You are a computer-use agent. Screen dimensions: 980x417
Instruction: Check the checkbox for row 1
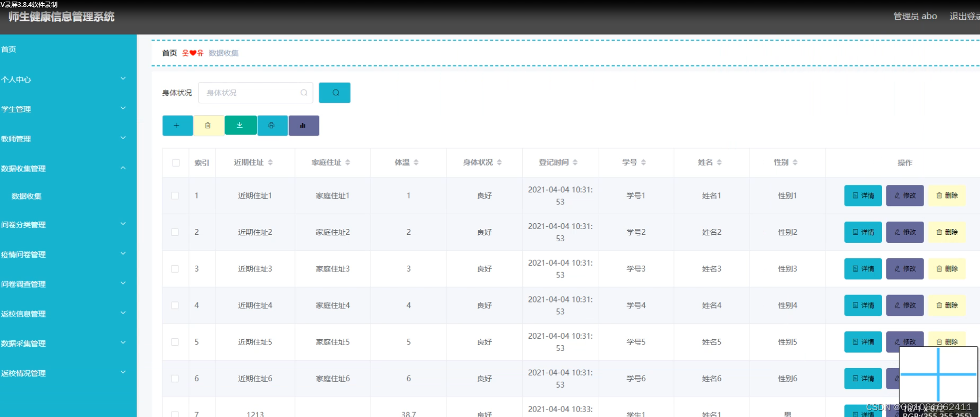point(175,196)
